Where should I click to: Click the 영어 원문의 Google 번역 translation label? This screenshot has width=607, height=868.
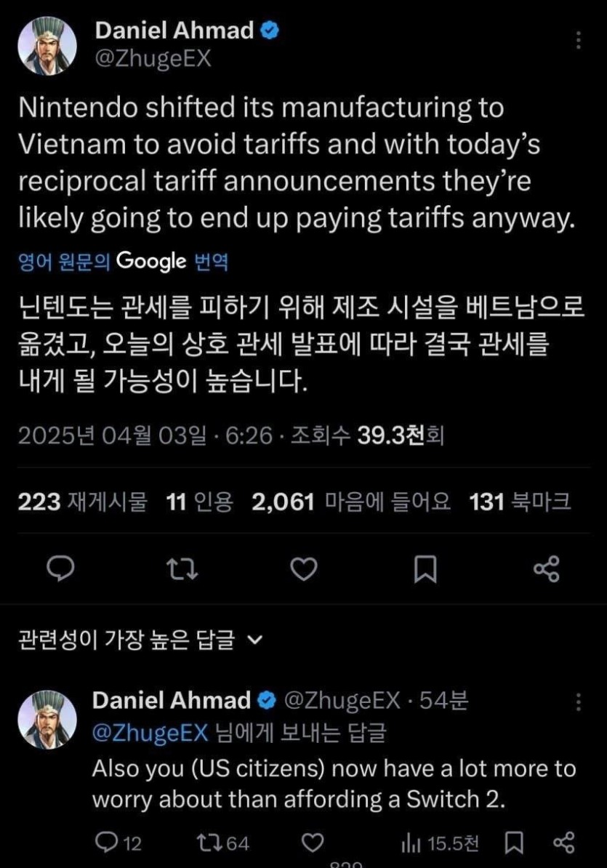122,262
